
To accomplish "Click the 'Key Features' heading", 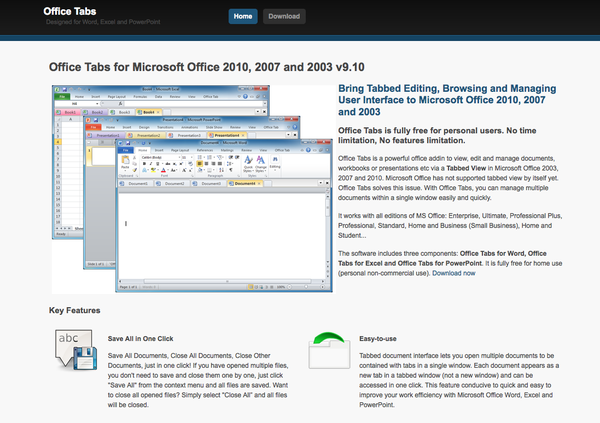I will 75,310.
